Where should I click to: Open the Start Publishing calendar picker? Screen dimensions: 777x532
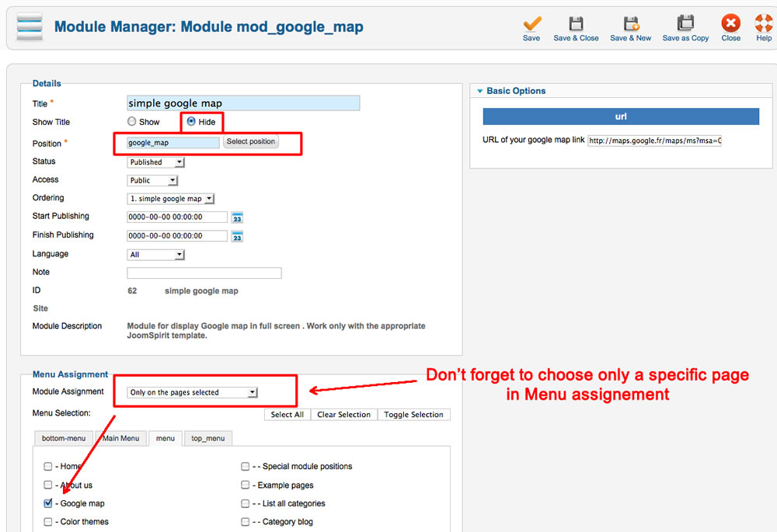point(238,217)
